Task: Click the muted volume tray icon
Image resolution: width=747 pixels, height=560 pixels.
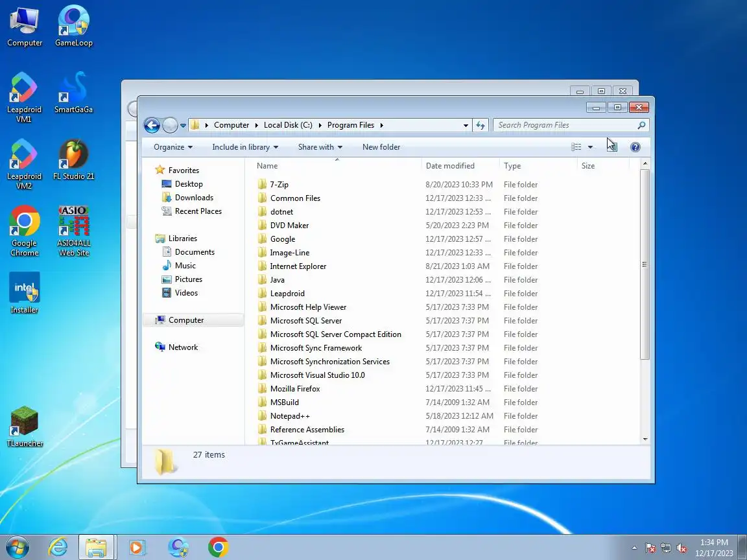Action: click(x=682, y=548)
